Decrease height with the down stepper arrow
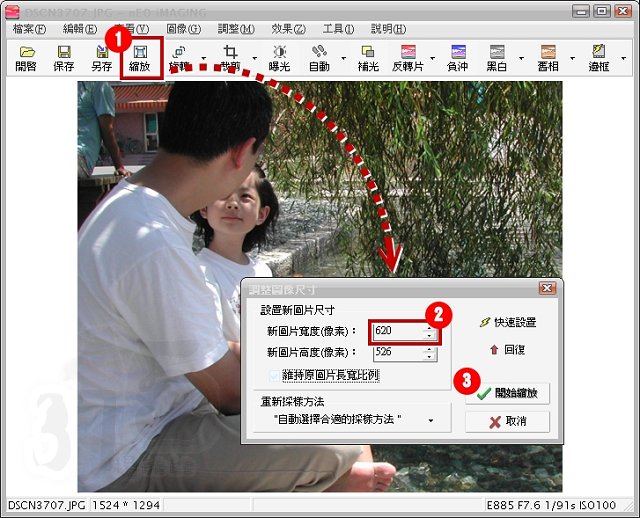 click(x=429, y=357)
